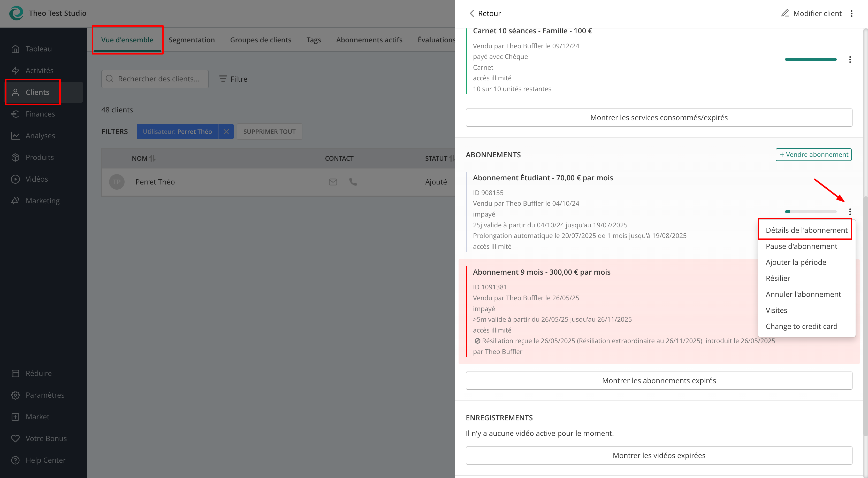The image size is (868, 478).
Task: Switch to the Évaluations tab
Action: [x=436, y=40]
